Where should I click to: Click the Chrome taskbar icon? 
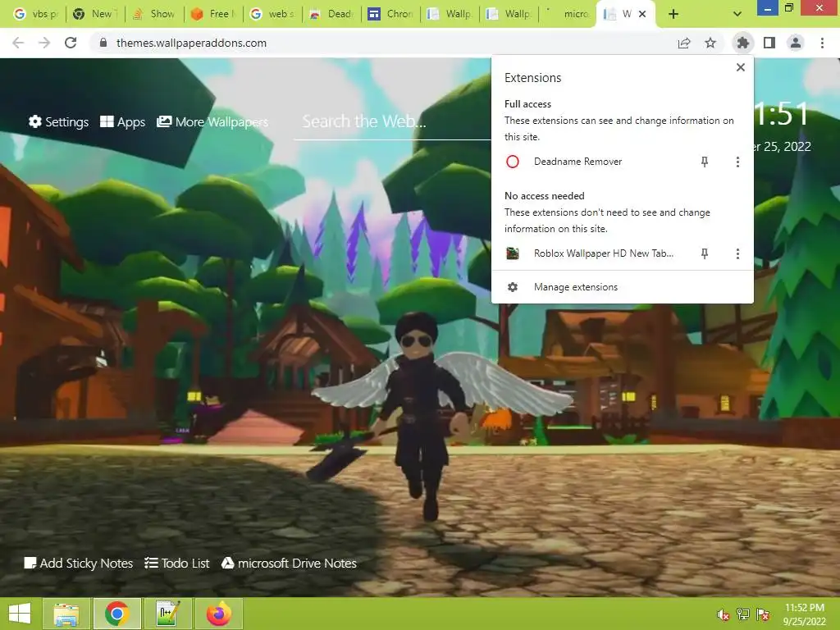pos(116,614)
